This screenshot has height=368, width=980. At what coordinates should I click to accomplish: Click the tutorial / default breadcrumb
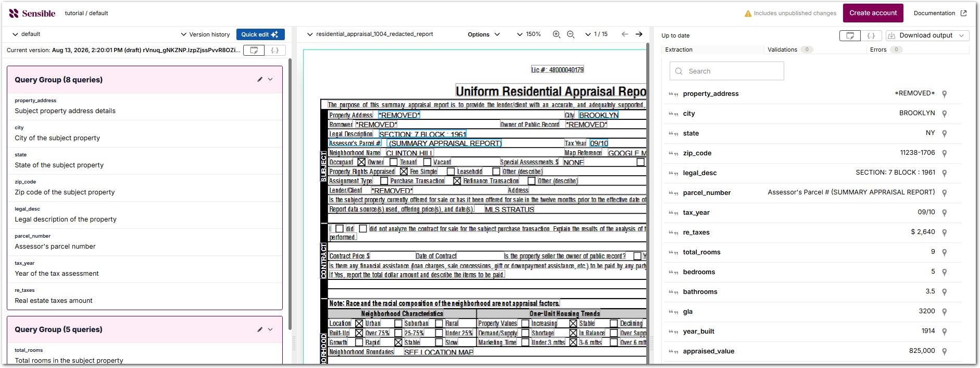pyautogui.click(x=86, y=13)
